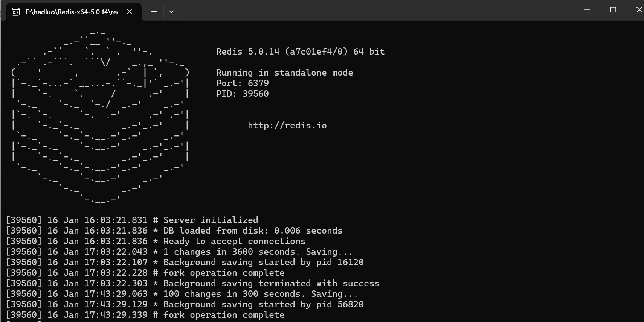Click 'Background saving started by pid 56820'
644x322 pixels.
[185, 304]
